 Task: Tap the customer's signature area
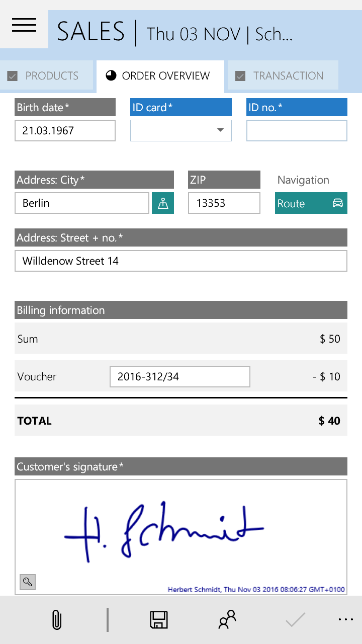[181, 537]
